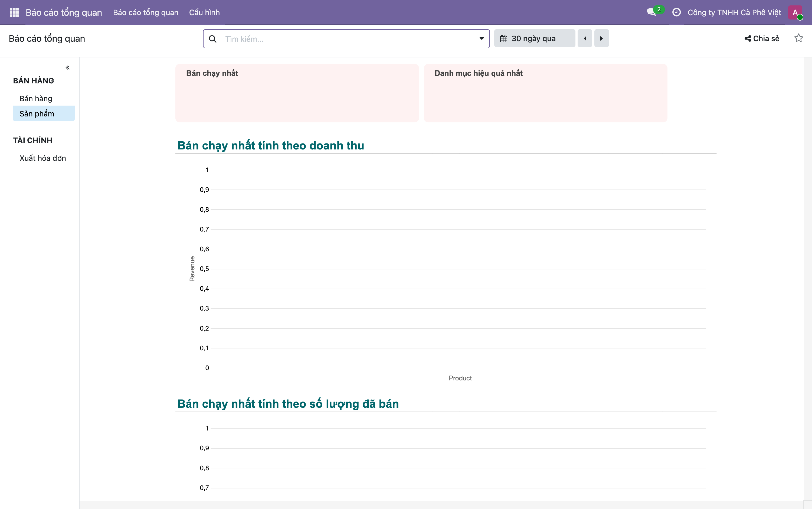Click heading Bán chạy nhất tính theo doanh thu

(x=271, y=145)
